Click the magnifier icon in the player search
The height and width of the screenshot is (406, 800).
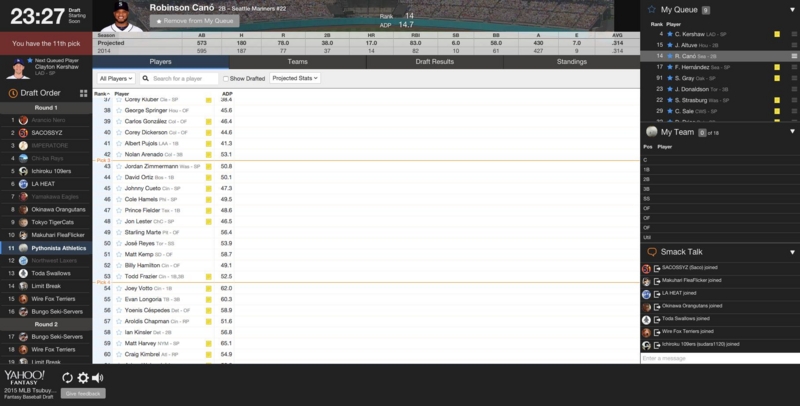(145, 79)
